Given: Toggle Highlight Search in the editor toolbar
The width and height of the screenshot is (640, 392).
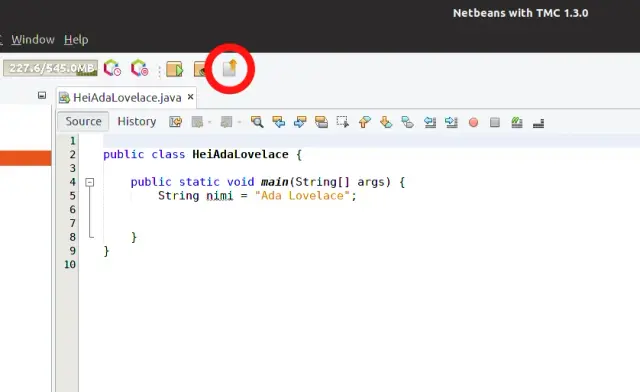Looking at the screenshot, I should click(x=321, y=122).
